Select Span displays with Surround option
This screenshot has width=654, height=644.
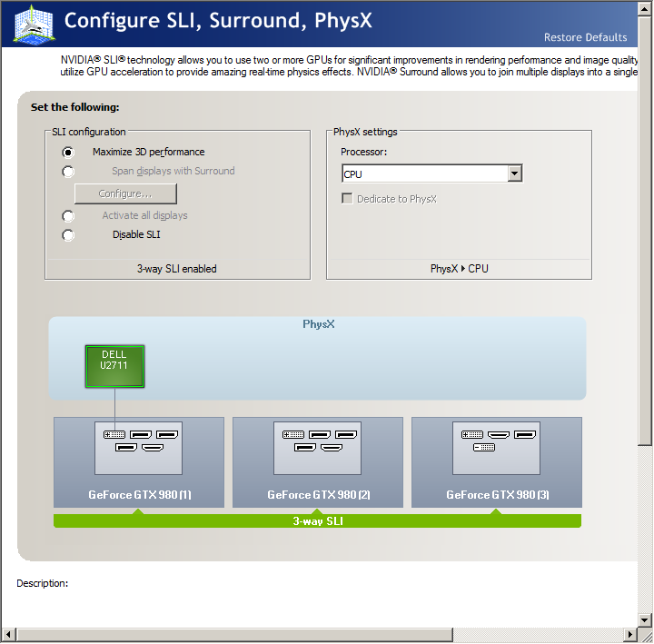tap(68, 172)
